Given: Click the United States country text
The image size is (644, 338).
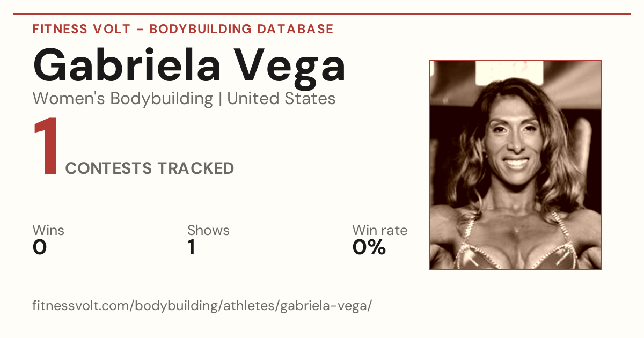Looking at the screenshot, I should coord(281,99).
